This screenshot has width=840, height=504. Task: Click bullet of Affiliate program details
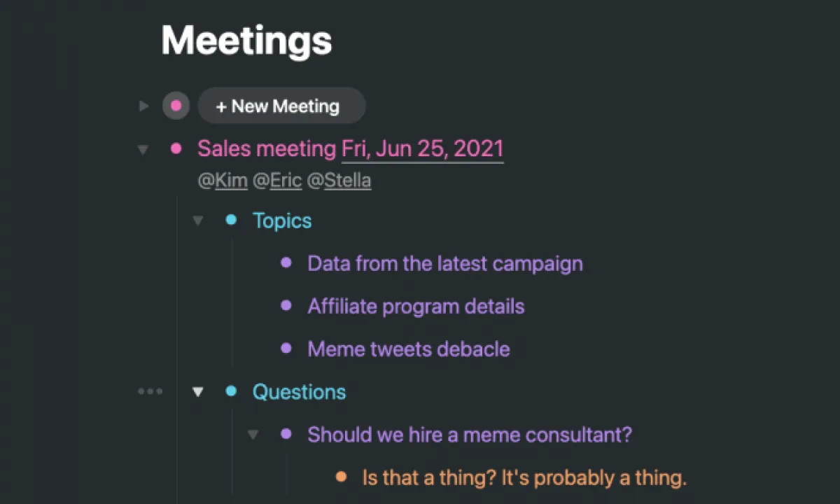[286, 305]
